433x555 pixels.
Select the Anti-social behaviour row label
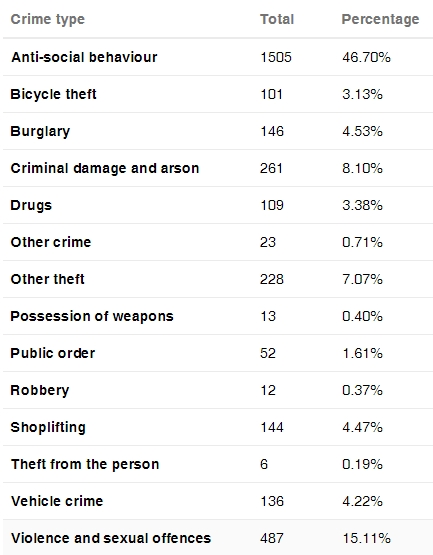[x=84, y=57]
